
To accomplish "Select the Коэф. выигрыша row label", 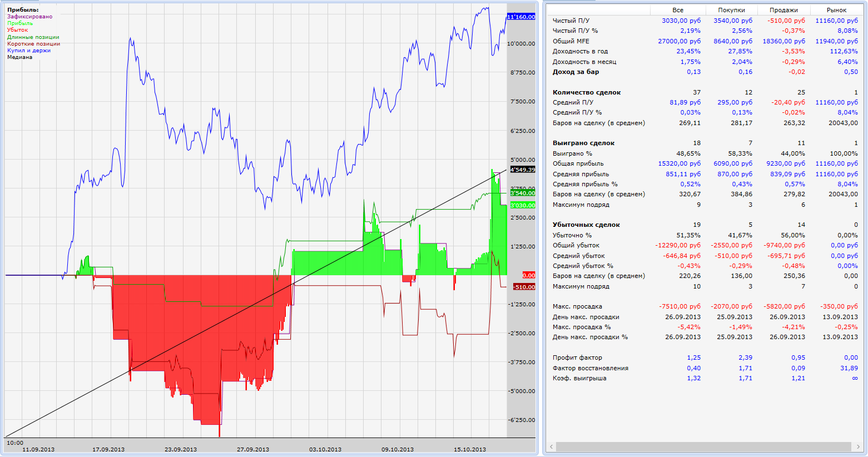I will 579,378.
